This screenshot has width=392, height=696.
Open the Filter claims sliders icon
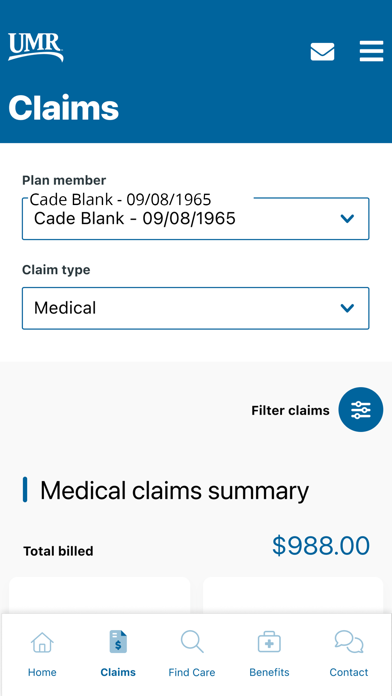click(360, 410)
